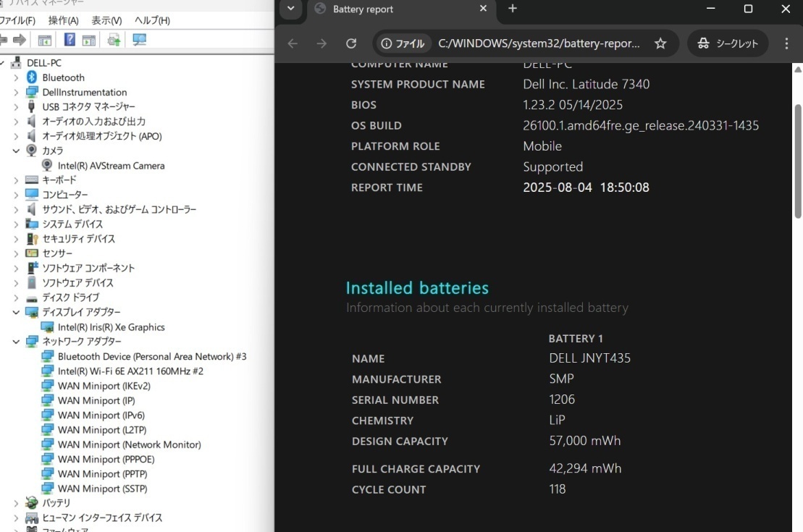Image resolution: width=803 pixels, height=532 pixels.
Task: Open the 操作(A) menu
Action: point(63,20)
